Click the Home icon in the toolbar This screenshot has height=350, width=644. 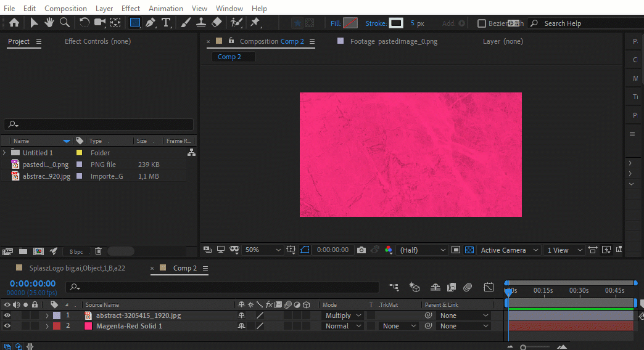coord(14,23)
